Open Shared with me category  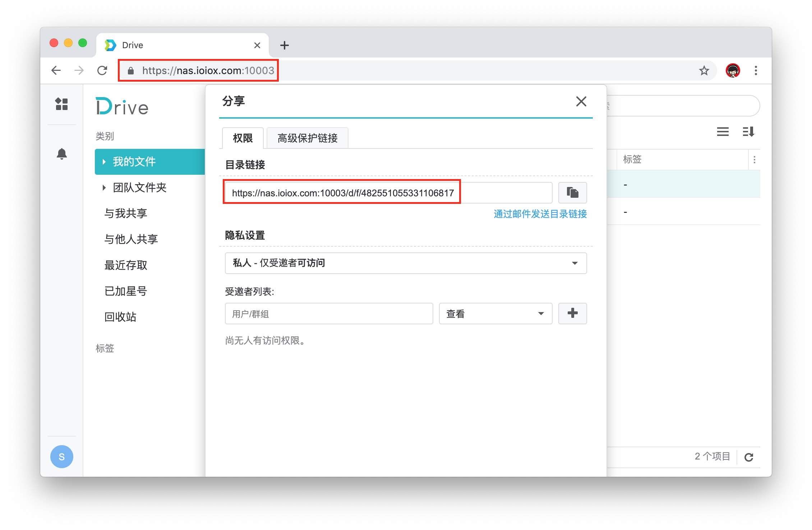(x=126, y=214)
